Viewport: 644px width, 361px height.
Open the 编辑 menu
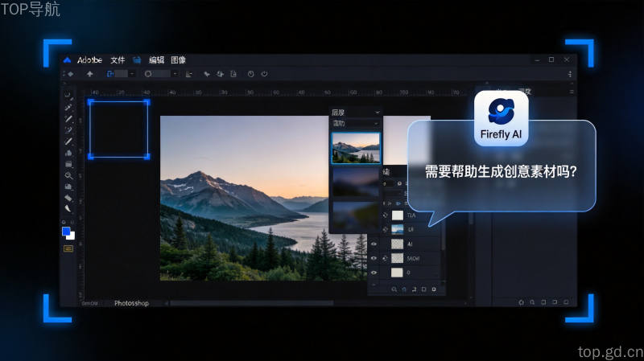coord(156,60)
